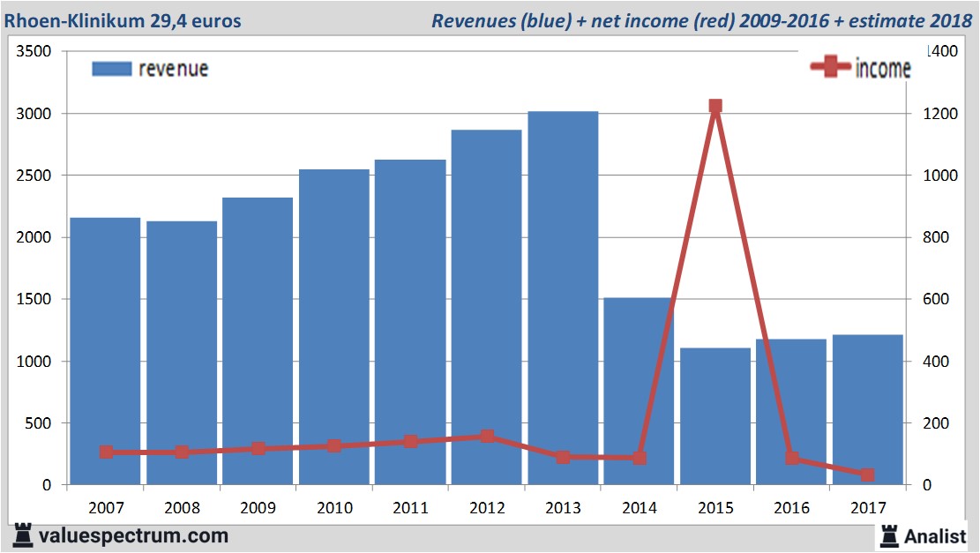Select the 2016 revenue bar

pos(791,412)
